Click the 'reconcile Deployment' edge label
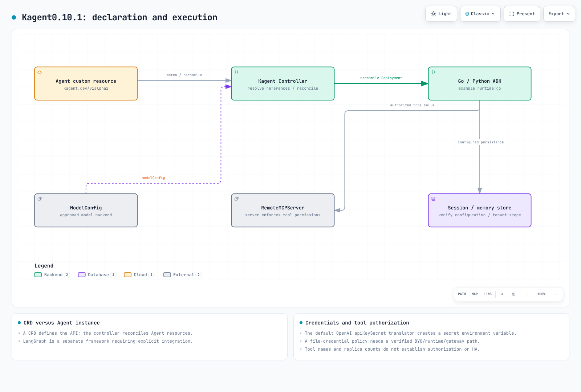This screenshot has width=581, height=392. click(x=381, y=78)
